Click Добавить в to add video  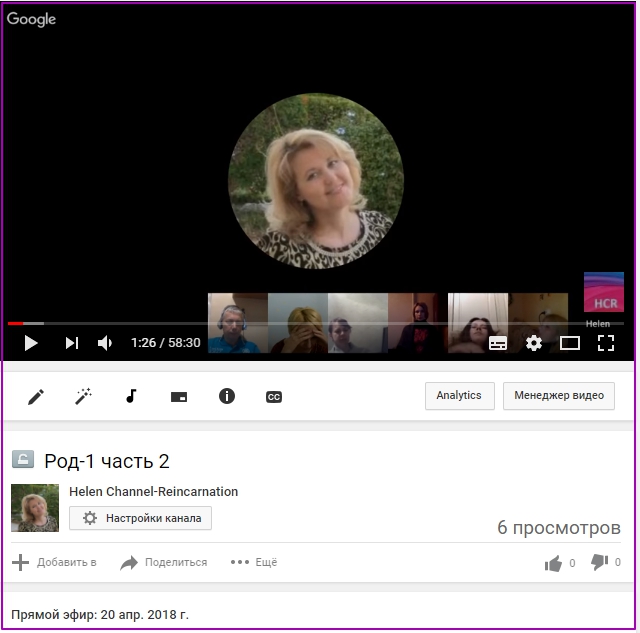55,562
